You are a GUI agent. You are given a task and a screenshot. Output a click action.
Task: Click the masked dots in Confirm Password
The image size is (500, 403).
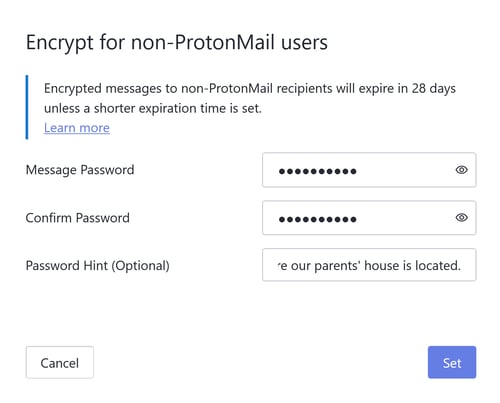318,219
